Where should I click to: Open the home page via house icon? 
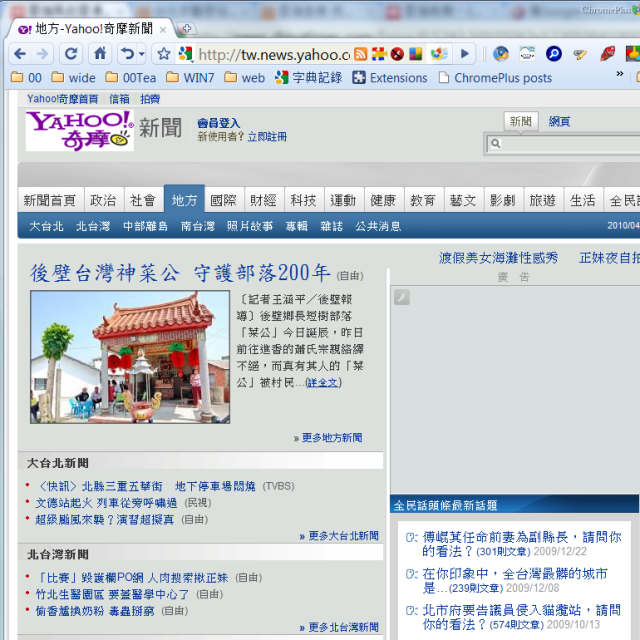click(100, 53)
